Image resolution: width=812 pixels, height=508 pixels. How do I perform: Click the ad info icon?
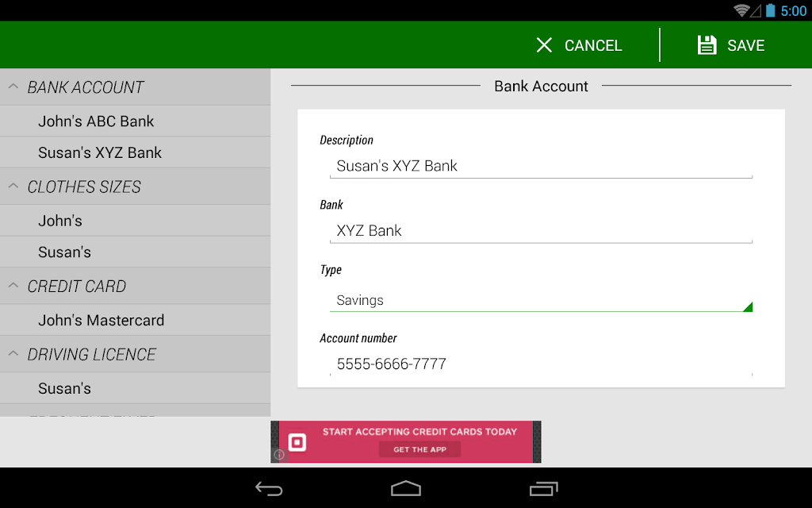(x=279, y=455)
